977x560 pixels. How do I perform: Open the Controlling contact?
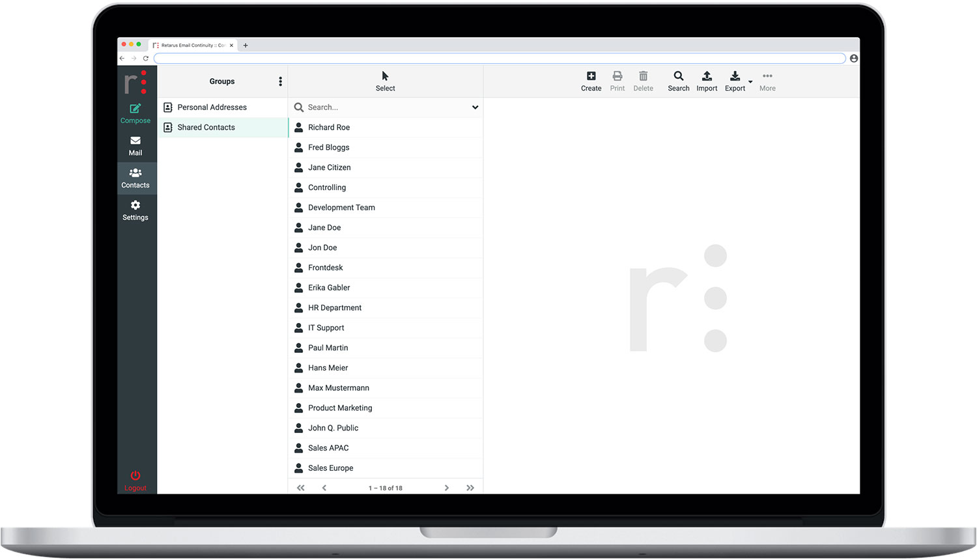[x=386, y=188]
